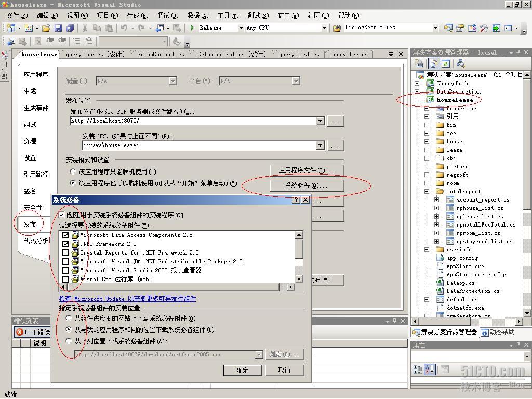This screenshot has width=532, height=399.
Task: Click the Refresh icon in Solution Explorer
Action: coord(445,63)
